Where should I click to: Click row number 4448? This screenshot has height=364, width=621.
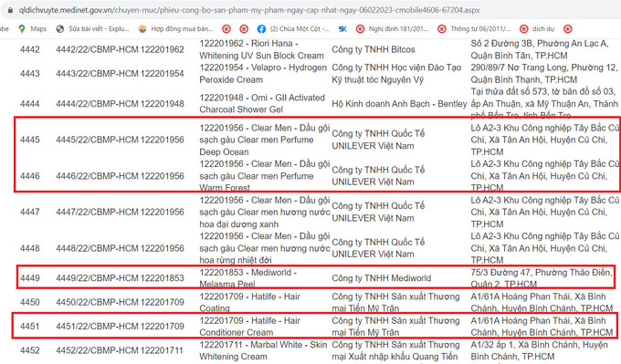pyautogui.click(x=30, y=248)
